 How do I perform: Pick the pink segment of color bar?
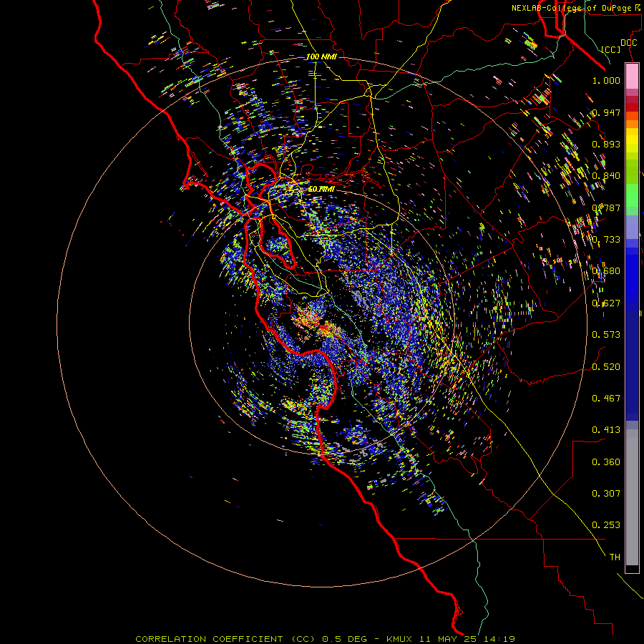pyautogui.click(x=632, y=77)
